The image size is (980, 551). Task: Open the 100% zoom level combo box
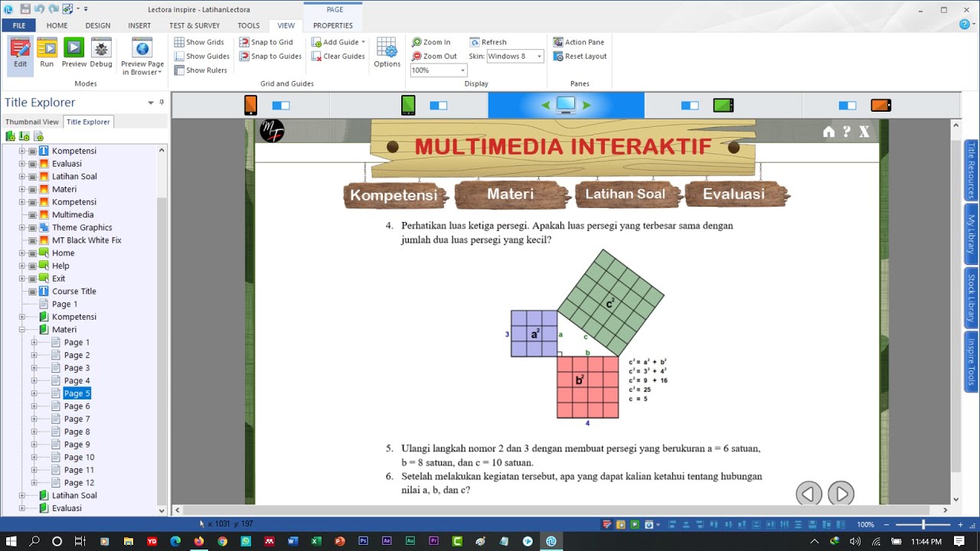click(x=439, y=70)
